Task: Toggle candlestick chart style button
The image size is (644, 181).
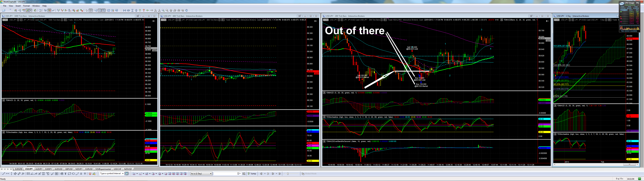Action: (49, 11)
